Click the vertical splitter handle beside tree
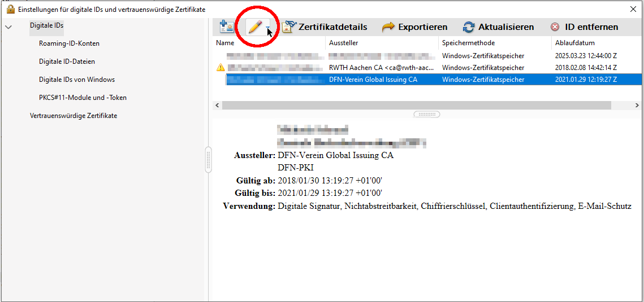The image size is (644, 302). (x=209, y=159)
